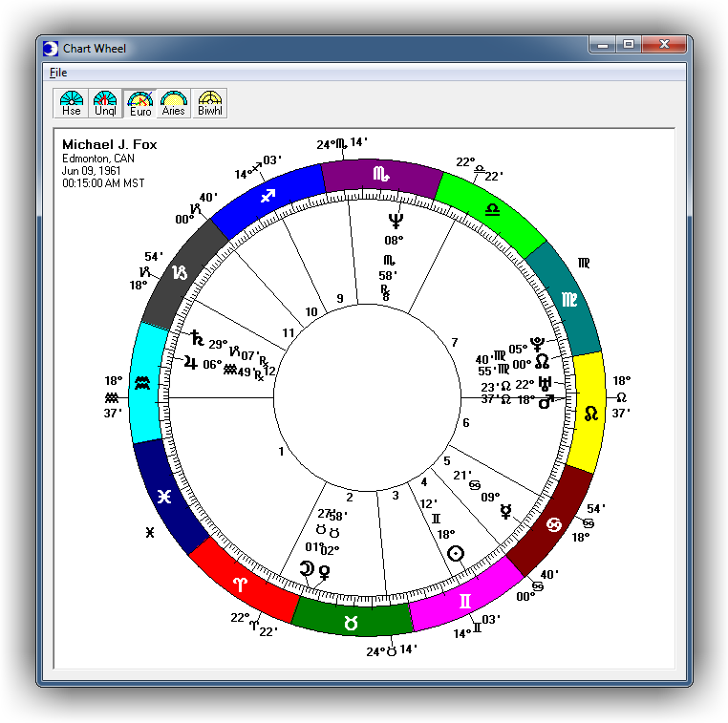Click the Mars planet glyph
The height and width of the screenshot is (723, 728).
[546, 402]
